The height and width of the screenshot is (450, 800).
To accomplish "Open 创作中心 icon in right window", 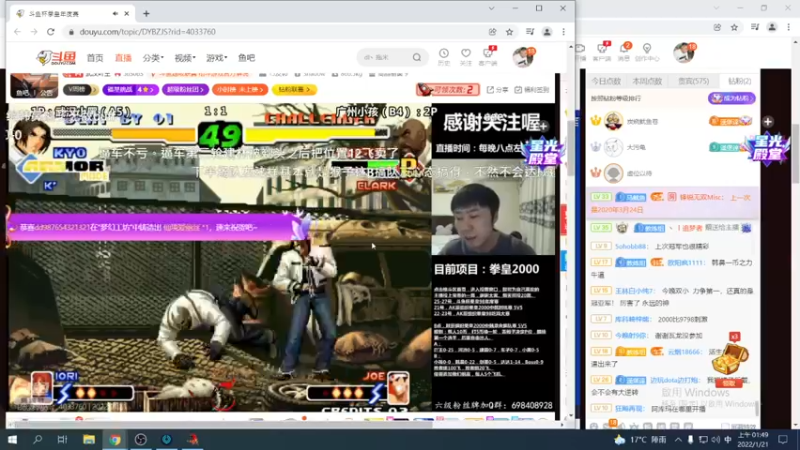I will pos(647,52).
